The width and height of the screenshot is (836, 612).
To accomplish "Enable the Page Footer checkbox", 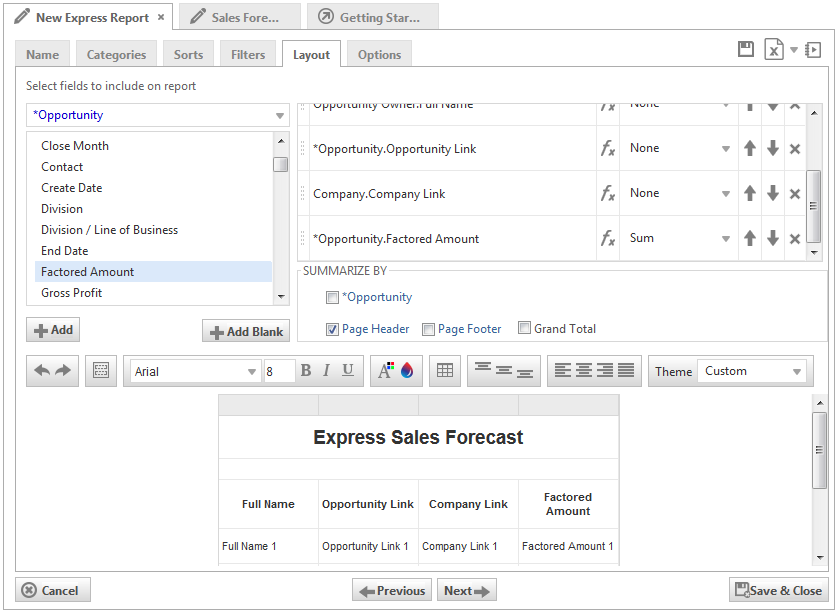I will tap(428, 329).
